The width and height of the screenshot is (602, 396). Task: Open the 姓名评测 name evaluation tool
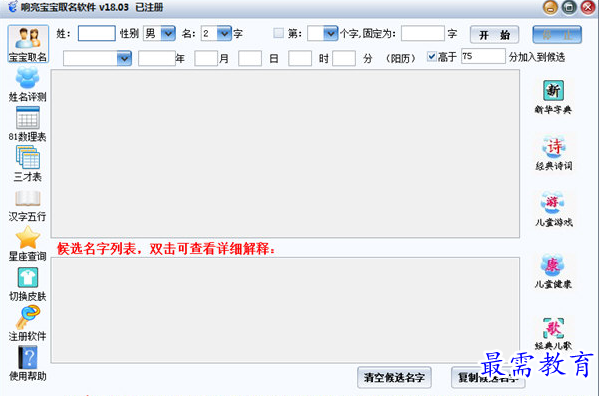tap(27, 84)
